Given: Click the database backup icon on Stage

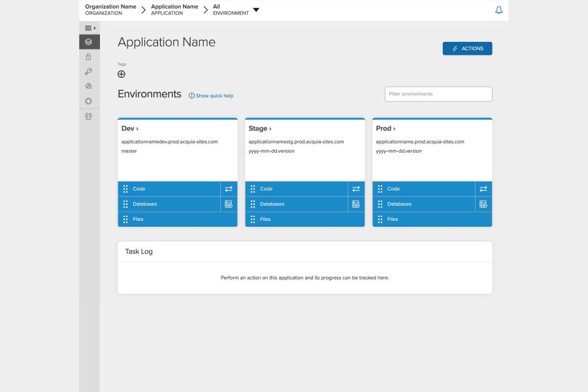Looking at the screenshot, I should [356, 204].
